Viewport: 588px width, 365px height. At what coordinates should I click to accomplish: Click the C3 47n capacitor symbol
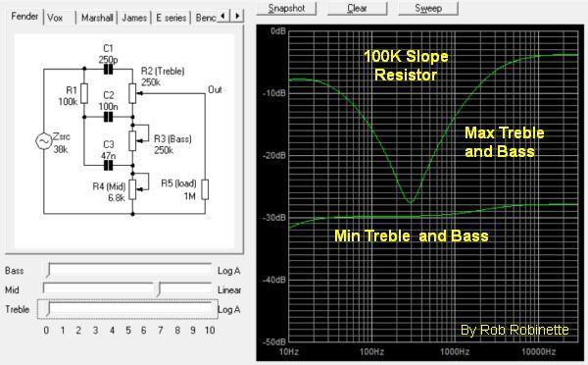point(108,165)
